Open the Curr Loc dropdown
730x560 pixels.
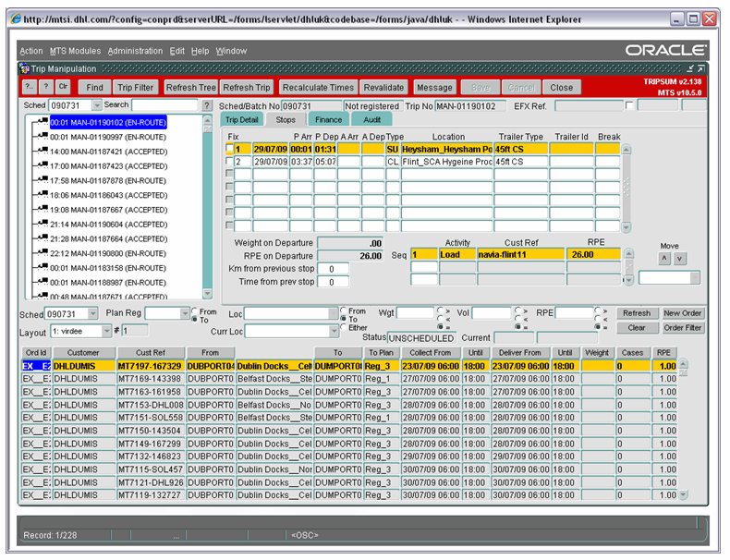point(334,331)
